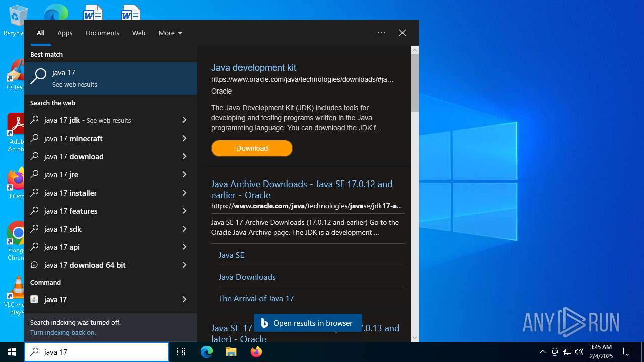Expand java 17 download 64 bit arrow
Screen dimensions: 644x362
coord(184,265)
